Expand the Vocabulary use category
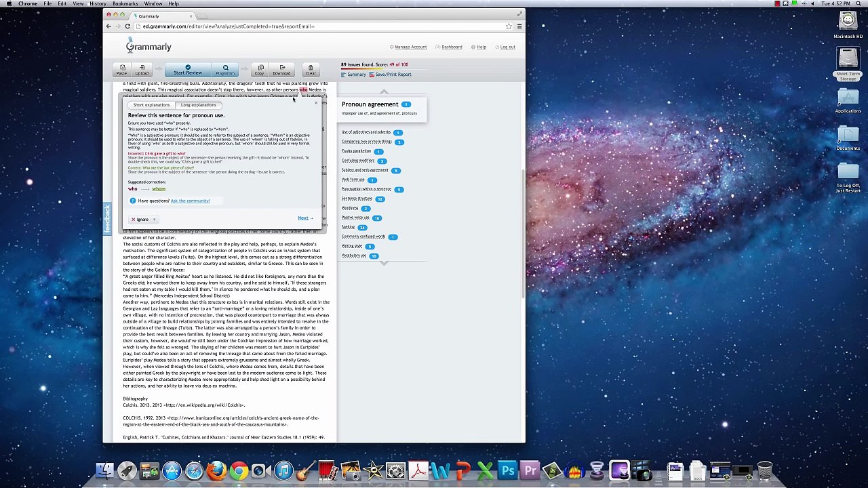Screen dimensions: 868x488 (354, 256)
